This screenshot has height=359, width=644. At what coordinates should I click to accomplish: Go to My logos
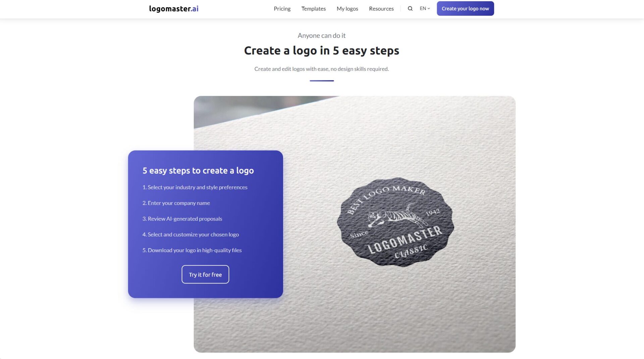[x=347, y=9]
